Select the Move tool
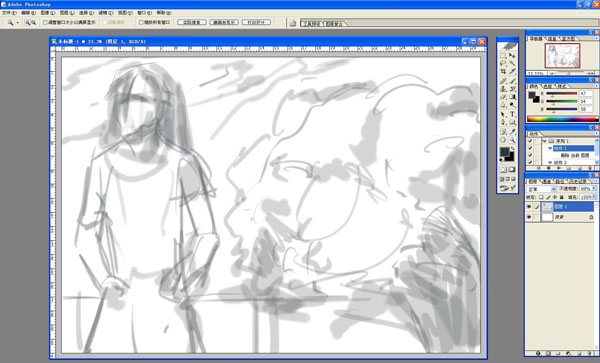 [512, 56]
